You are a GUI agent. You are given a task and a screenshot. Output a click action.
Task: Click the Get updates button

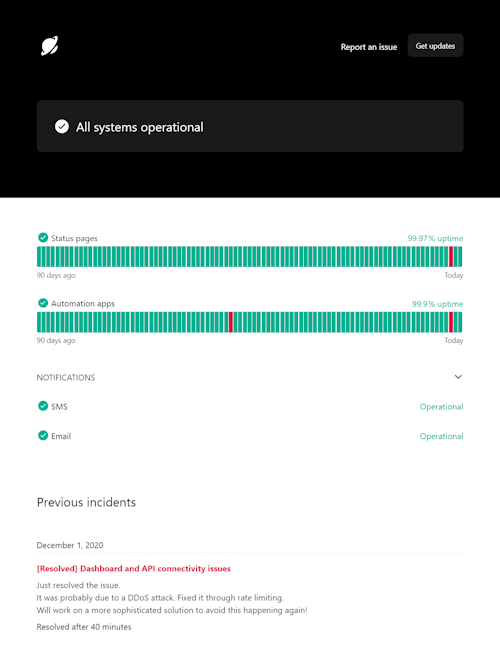coord(435,46)
